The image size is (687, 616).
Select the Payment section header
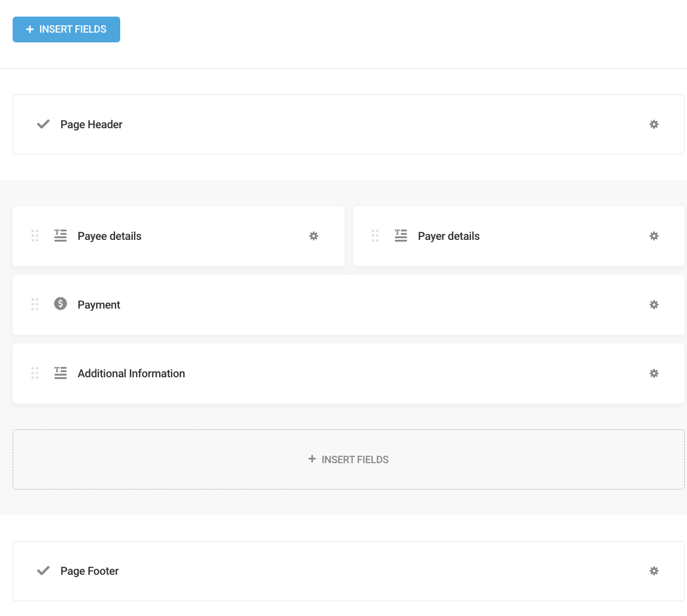pos(98,305)
